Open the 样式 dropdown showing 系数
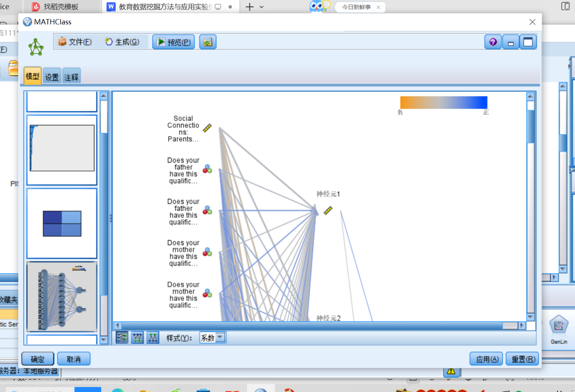The width and height of the screenshot is (575, 392). [213, 338]
